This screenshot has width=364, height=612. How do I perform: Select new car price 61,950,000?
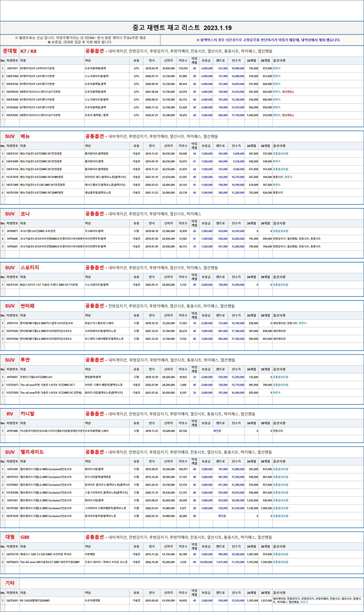[168, 601]
